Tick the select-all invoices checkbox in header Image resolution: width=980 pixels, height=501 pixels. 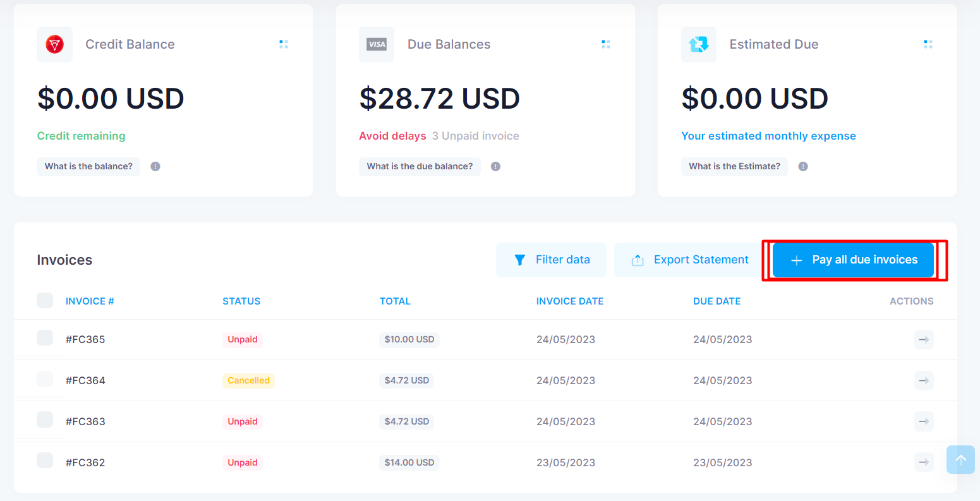[x=45, y=301]
